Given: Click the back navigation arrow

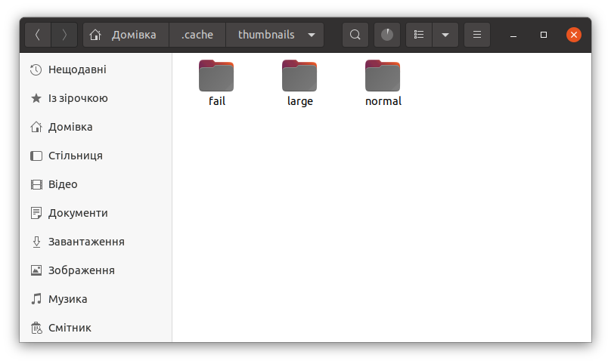Looking at the screenshot, I should point(39,35).
